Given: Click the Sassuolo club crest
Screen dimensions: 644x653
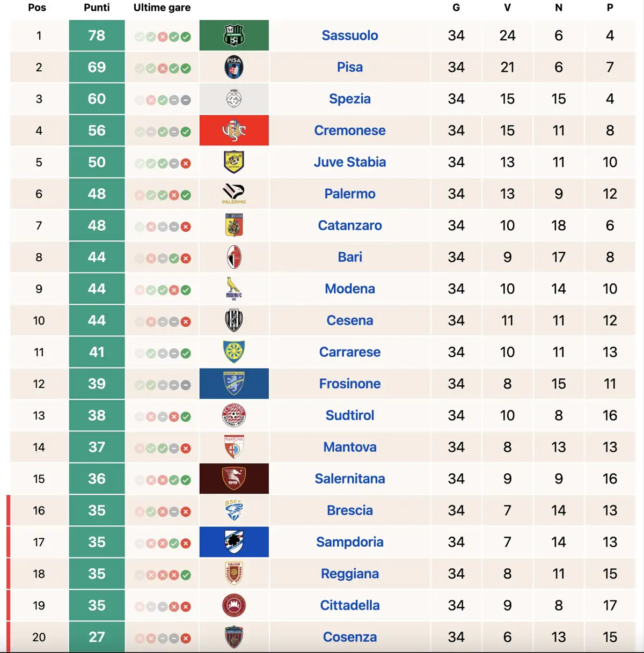Looking at the screenshot, I should pyautogui.click(x=234, y=35).
